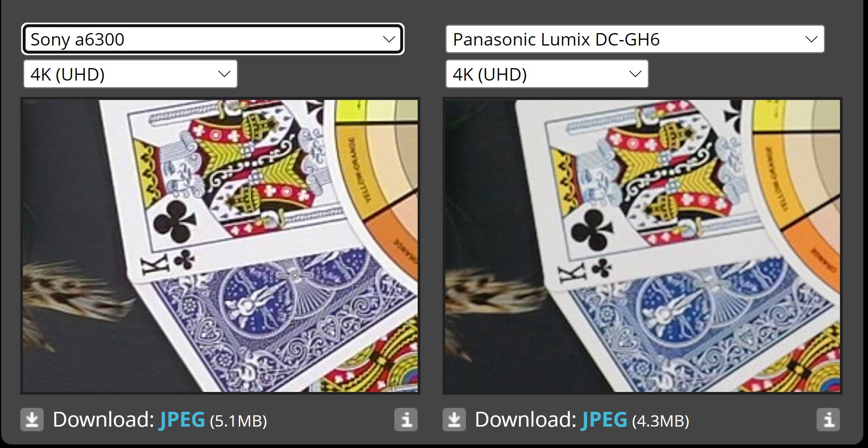Click the chevron on right 4K (UHD) selector

point(635,74)
